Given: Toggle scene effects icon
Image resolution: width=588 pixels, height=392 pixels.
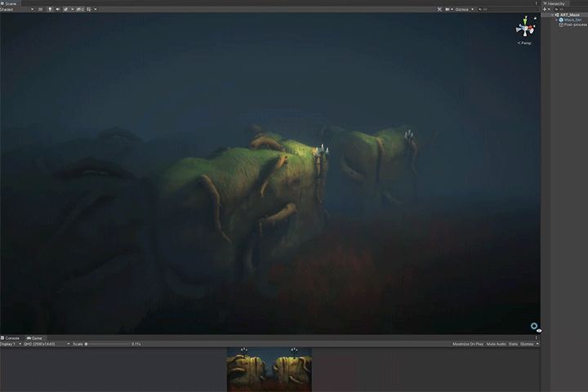Looking at the screenshot, I should [x=65, y=9].
